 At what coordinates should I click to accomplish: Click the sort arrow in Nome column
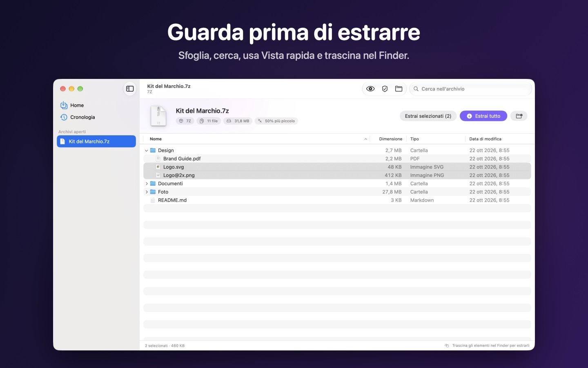click(365, 139)
